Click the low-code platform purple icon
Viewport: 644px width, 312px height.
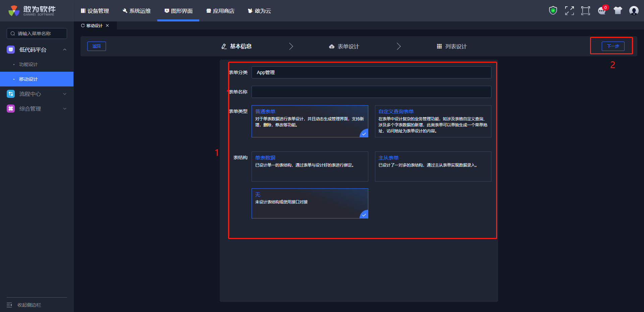pyautogui.click(x=11, y=50)
